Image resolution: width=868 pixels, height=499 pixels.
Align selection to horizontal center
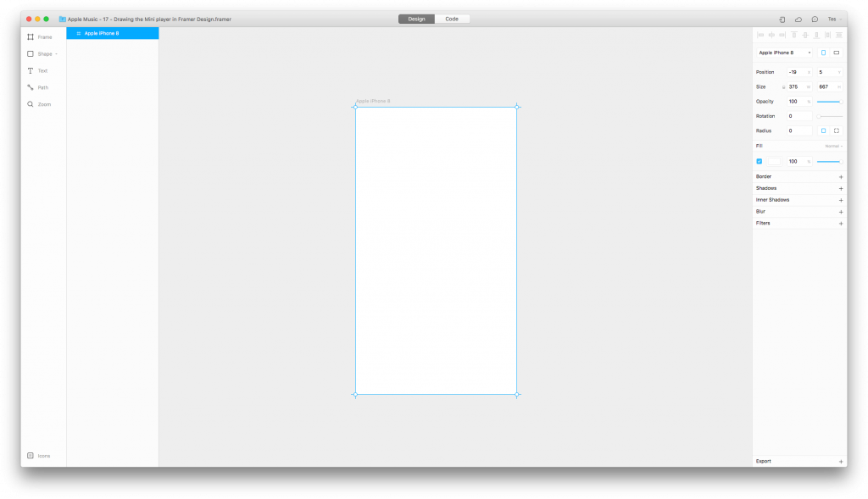[771, 35]
